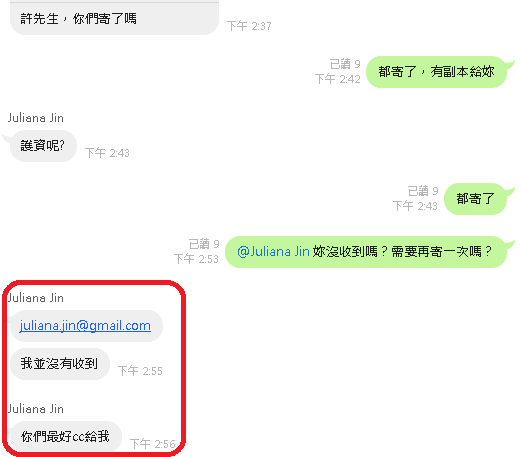This screenshot has width=522, height=457.
Task: Click the text 妳沒收到嗎？需要再寄一次嗎？
Action: [x=402, y=252]
